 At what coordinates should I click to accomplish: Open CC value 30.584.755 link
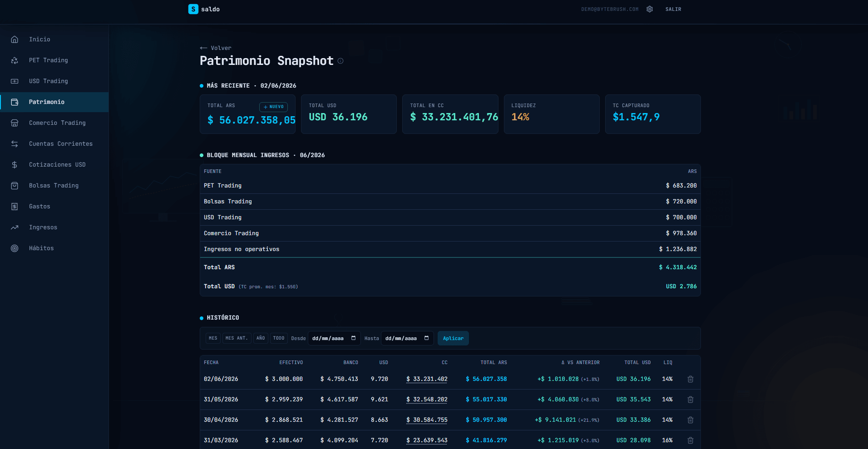427,420
